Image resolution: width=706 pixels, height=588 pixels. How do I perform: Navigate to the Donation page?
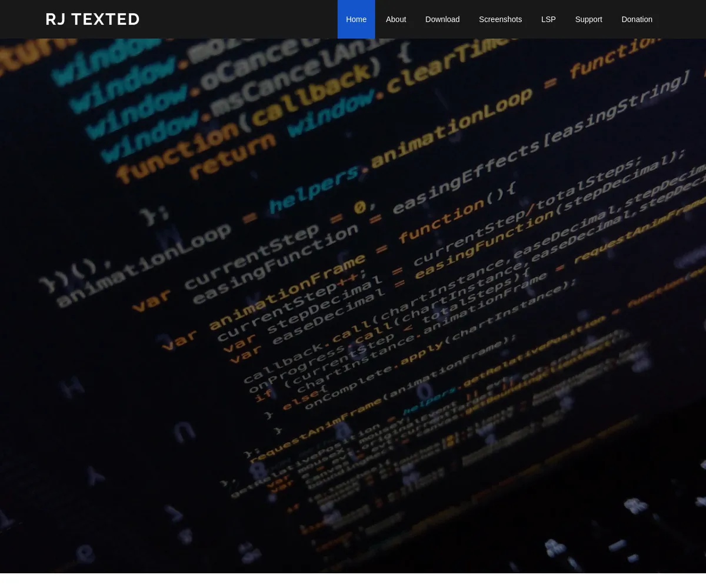point(637,19)
